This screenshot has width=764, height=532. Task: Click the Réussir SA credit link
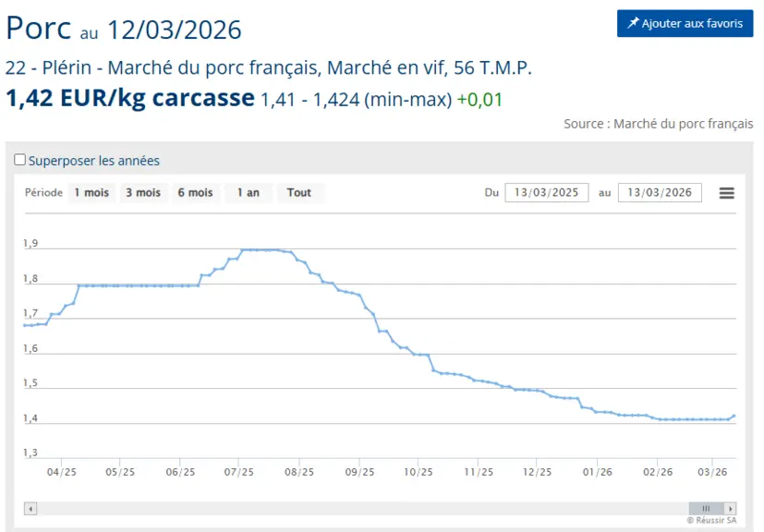point(711,520)
